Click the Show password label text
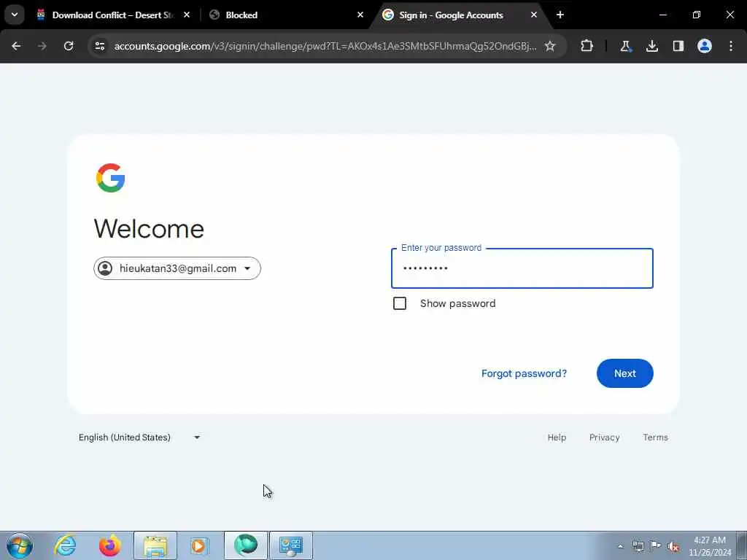This screenshot has height=560, width=747. (x=458, y=303)
